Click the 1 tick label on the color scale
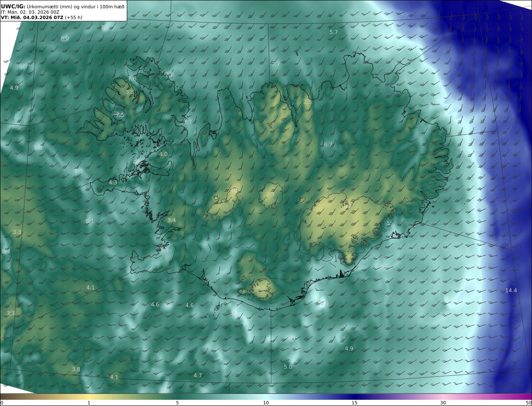The height and width of the screenshot is (406, 532). tap(89, 403)
